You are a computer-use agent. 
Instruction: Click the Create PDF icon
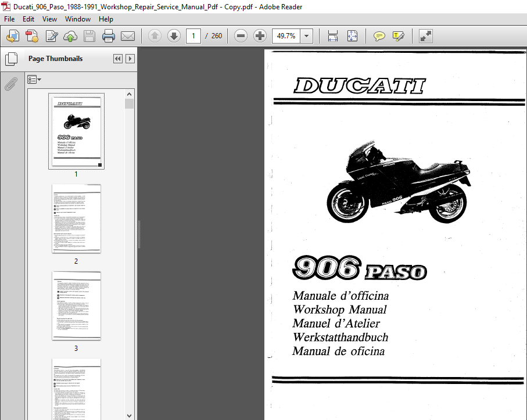click(32, 36)
